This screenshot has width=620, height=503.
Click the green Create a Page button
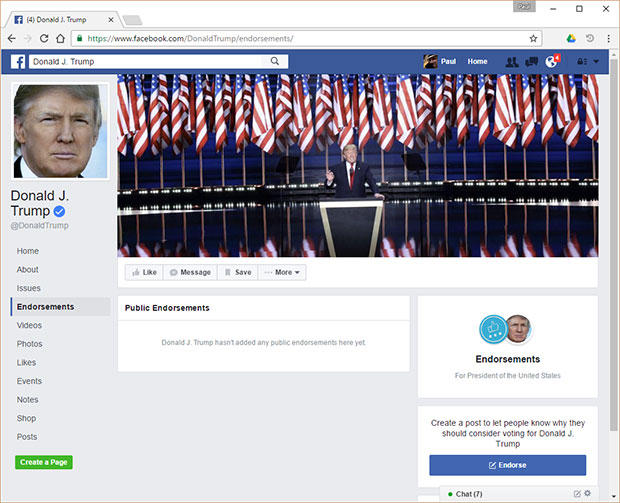[44, 462]
